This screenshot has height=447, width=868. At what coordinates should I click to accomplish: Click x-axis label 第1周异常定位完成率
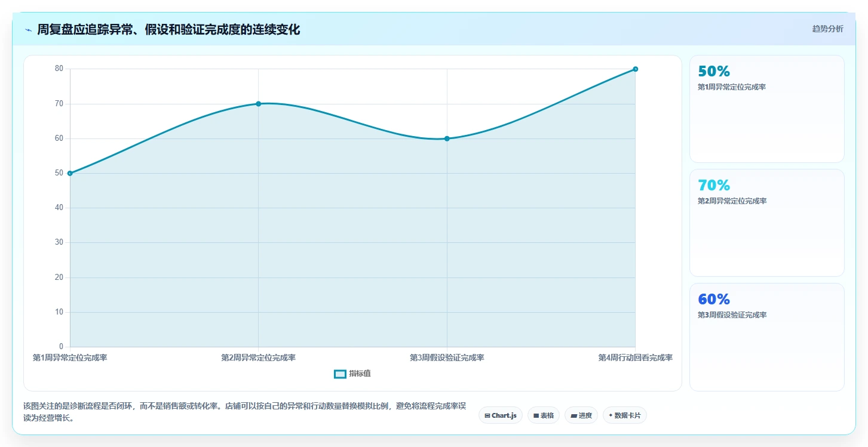tap(70, 357)
